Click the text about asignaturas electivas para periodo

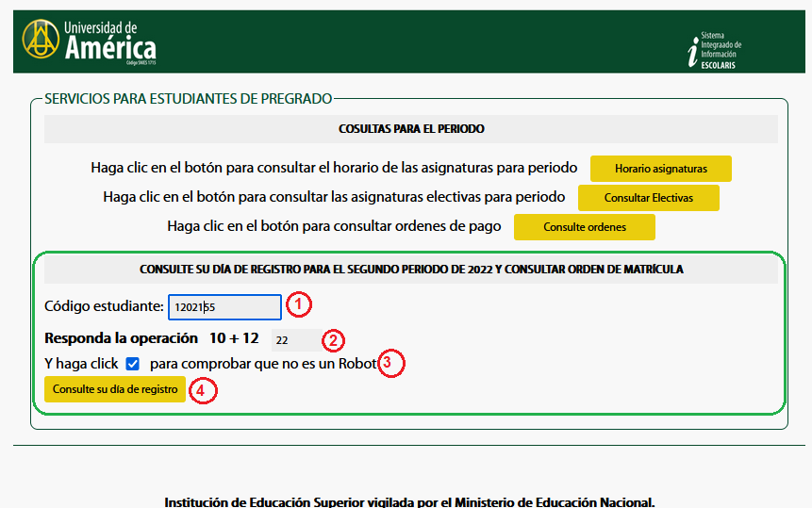[334, 197]
